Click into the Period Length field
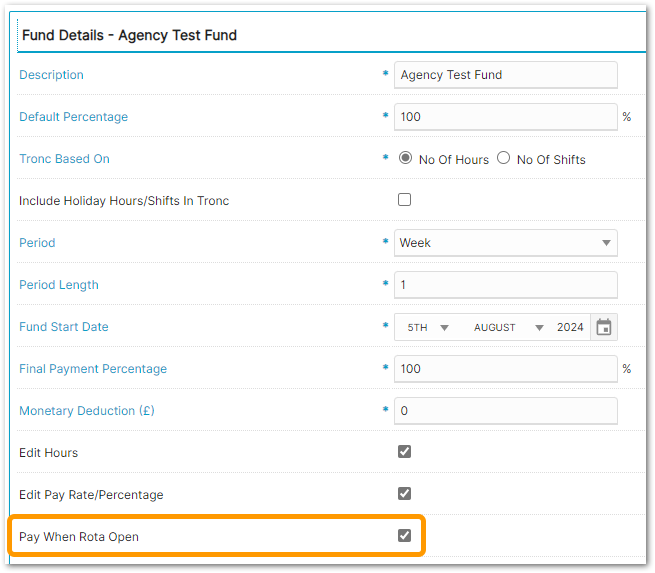Viewport: 655px width, 573px height. point(505,285)
